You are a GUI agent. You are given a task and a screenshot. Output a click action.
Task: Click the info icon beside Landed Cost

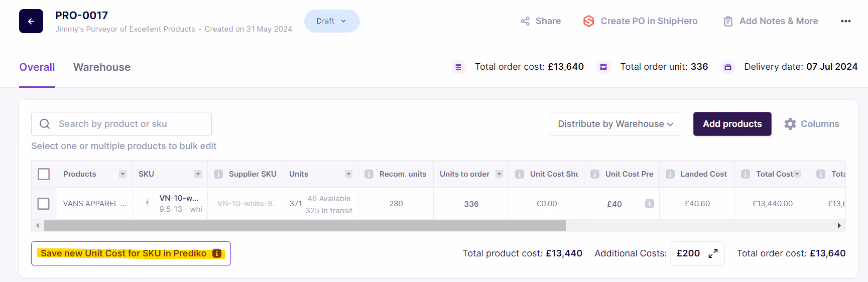coord(670,174)
